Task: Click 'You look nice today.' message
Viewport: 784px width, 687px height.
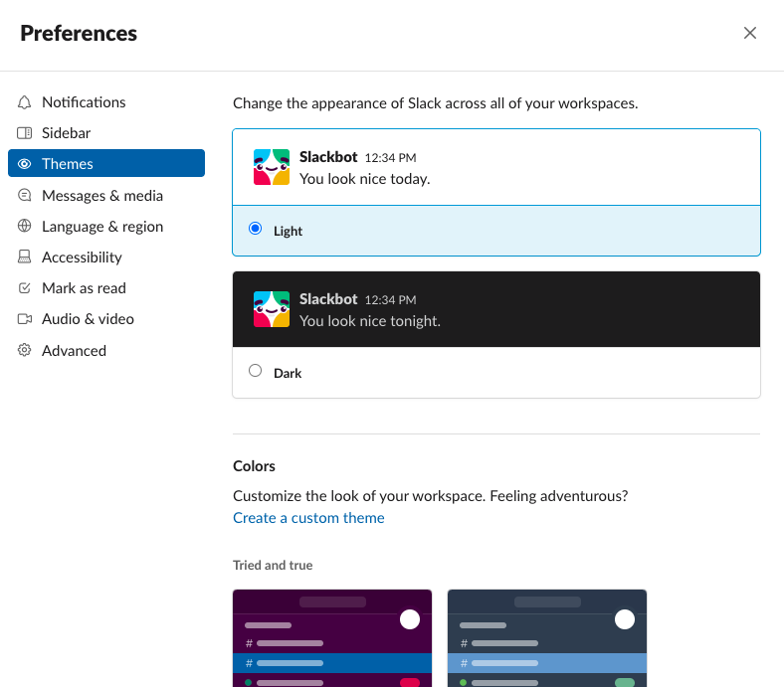Action: coord(364,179)
